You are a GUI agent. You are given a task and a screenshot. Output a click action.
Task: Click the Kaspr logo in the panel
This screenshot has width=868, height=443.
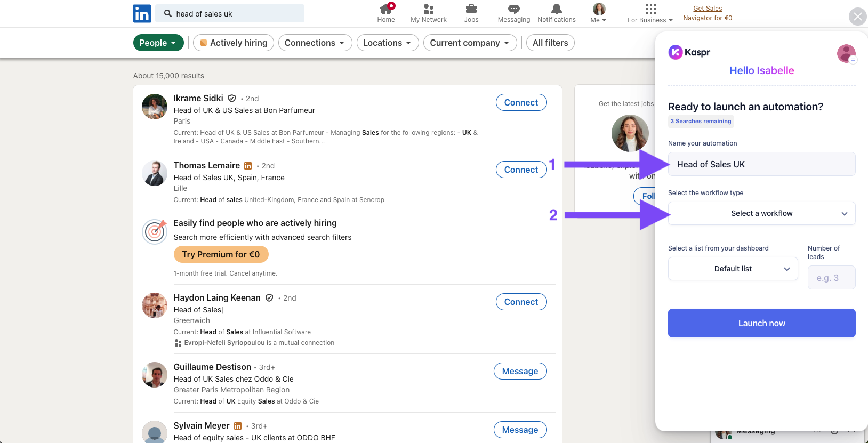(x=689, y=52)
